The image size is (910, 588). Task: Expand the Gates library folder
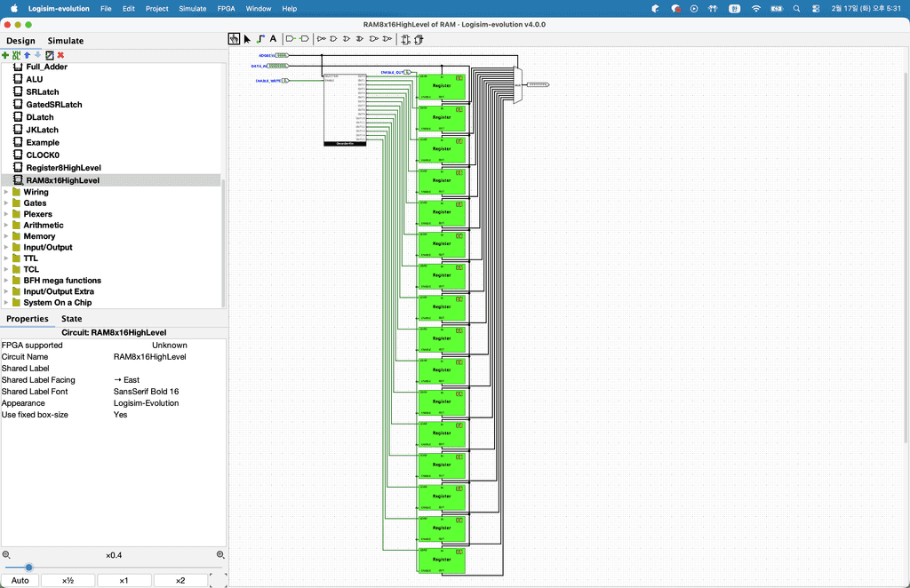(x=6, y=203)
